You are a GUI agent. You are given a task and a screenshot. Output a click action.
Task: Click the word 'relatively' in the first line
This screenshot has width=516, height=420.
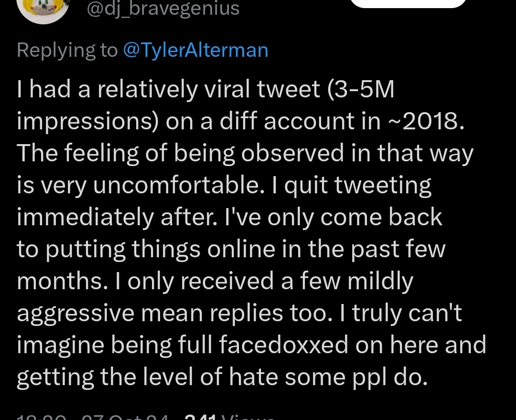point(148,90)
